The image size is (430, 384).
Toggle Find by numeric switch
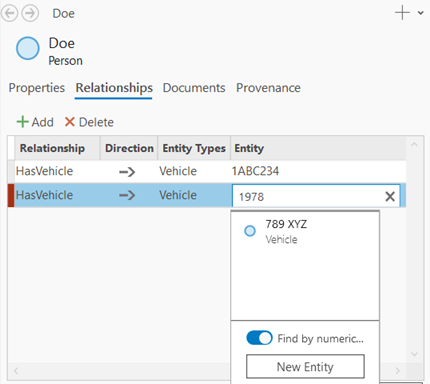pyautogui.click(x=259, y=338)
